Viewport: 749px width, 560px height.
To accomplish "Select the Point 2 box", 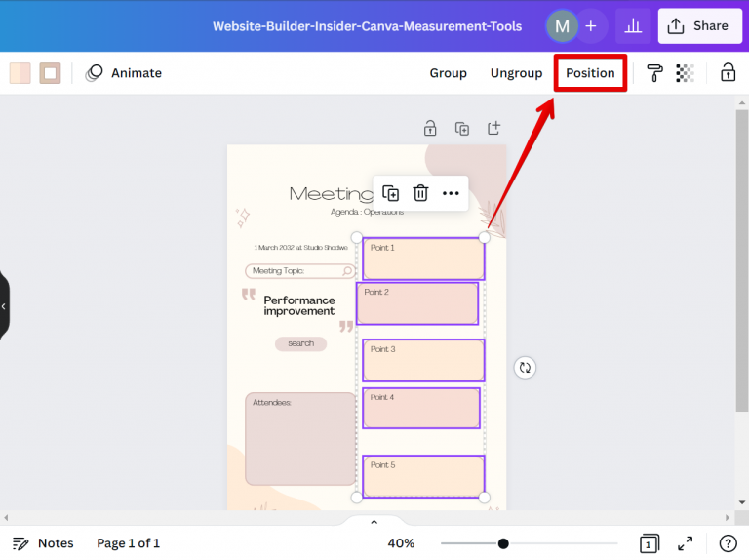I will pos(417,303).
